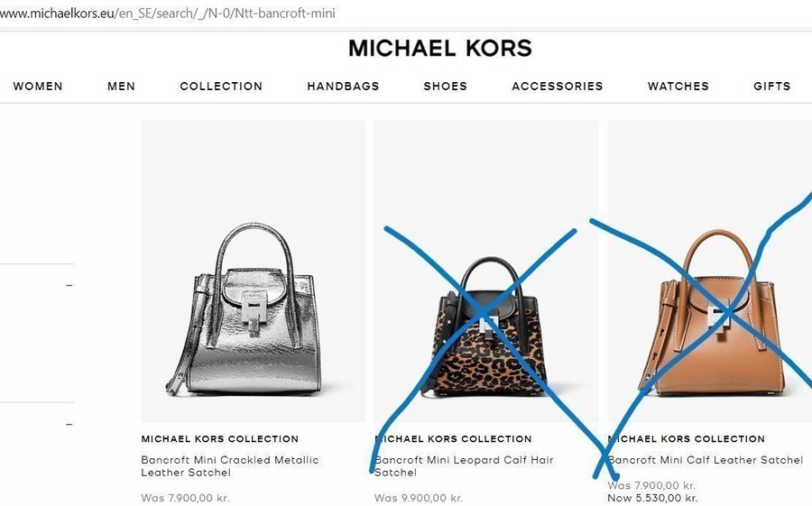Viewport: 812px width, 506px height.
Task: Open the silver metallic Bancroft bag image
Action: tap(253, 271)
